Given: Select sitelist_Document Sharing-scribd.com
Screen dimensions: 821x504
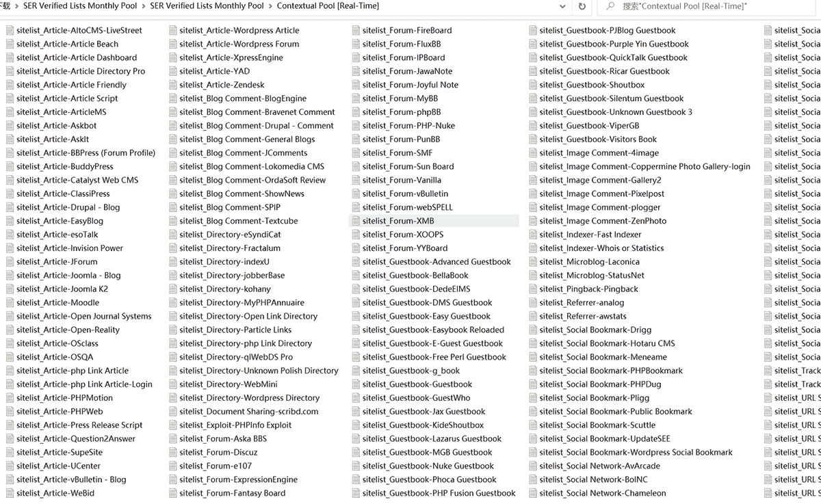Looking at the screenshot, I should pos(249,412).
